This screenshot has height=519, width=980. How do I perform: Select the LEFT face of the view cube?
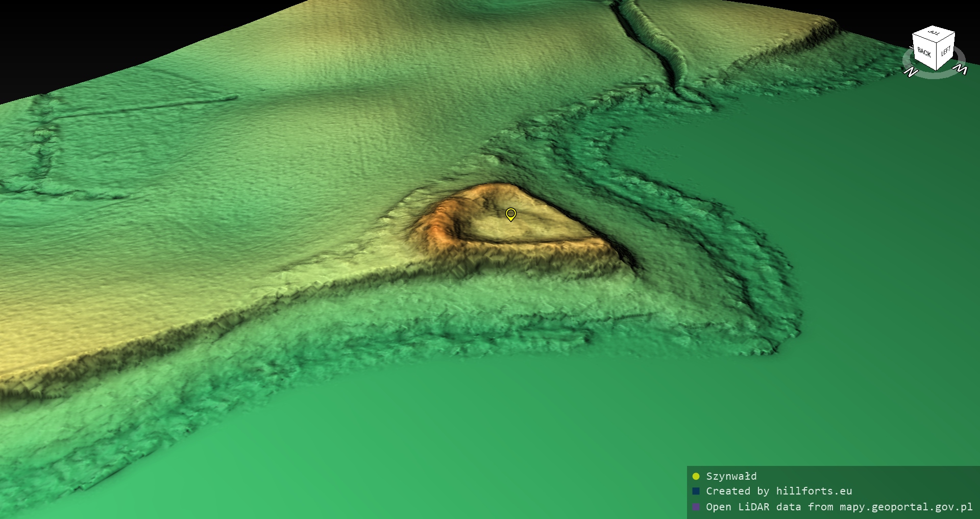(945, 51)
